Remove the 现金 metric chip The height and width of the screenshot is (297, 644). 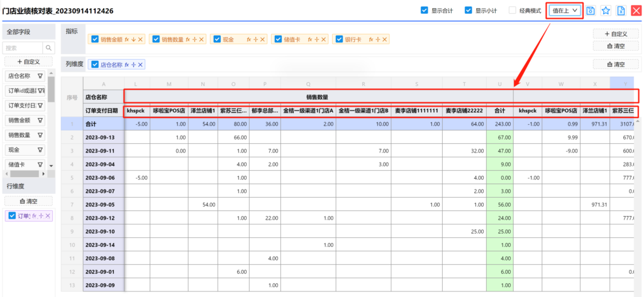pos(262,40)
